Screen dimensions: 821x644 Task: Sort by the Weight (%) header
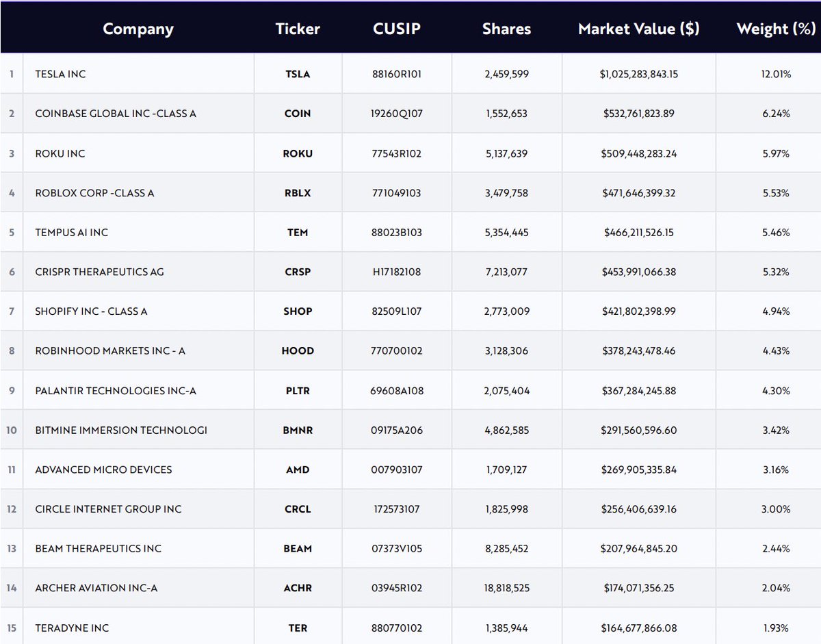[x=775, y=29]
